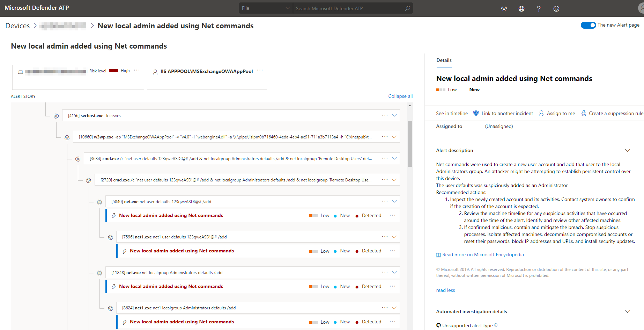
Task: Click the person icon for Assign to me
Action: [x=541, y=113]
